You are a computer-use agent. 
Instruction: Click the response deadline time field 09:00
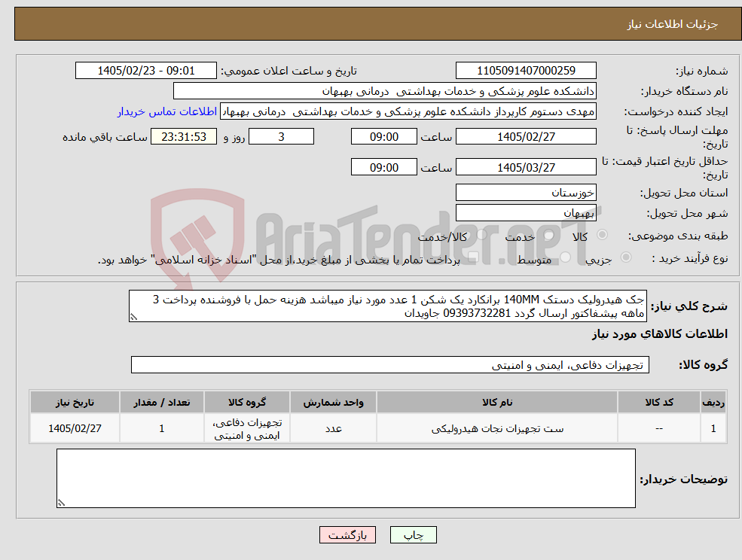point(383,137)
